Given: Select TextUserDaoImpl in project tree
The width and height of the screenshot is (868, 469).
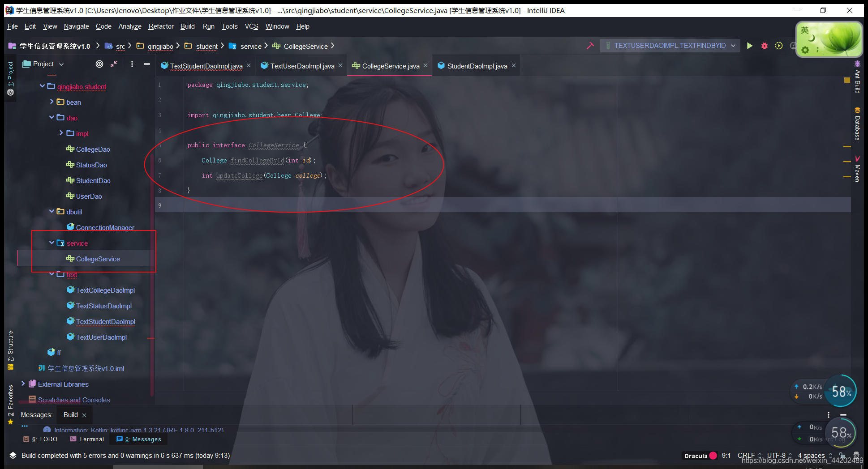Looking at the screenshot, I should click(101, 337).
